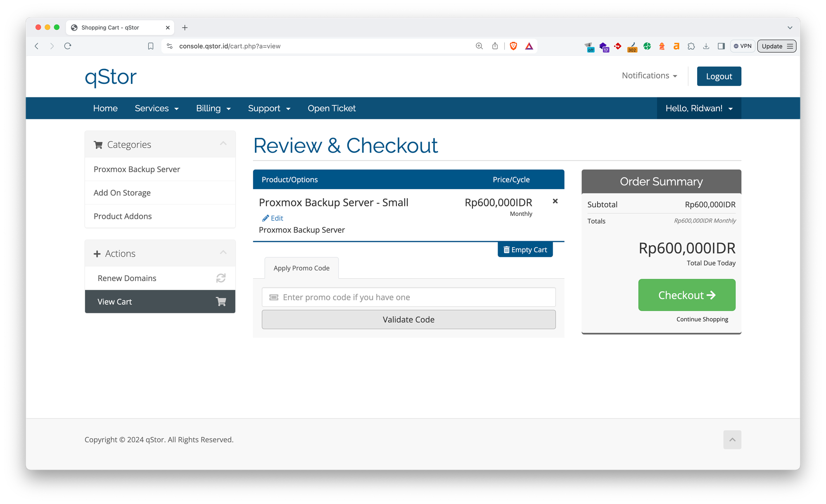The height and width of the screenshot is (504, 826).
Task: Select Product Addons category
Action: [x=160, y=216]
